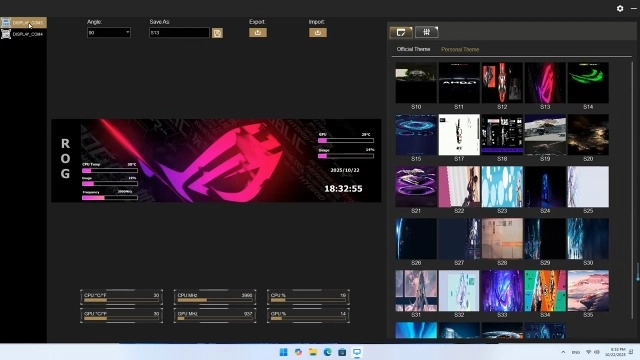Viewport: 640px width, 360px height.
Task: Select theme thumbnail S10
Action: (x=416, y=82)
